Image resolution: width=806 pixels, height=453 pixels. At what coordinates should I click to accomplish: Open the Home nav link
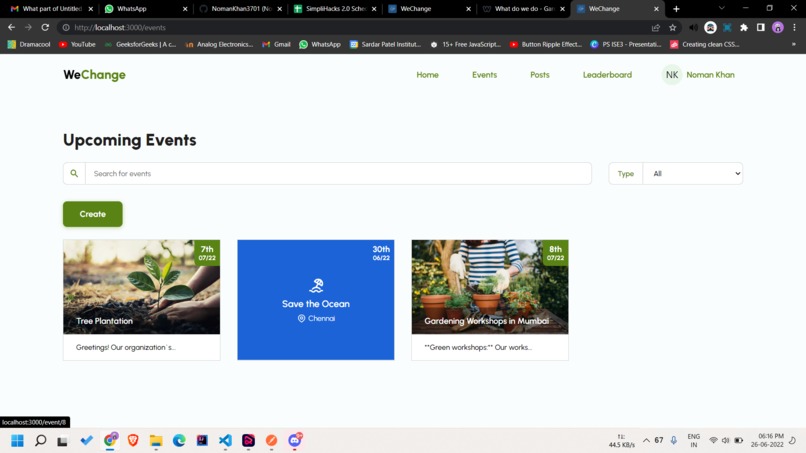coord(427,75)
